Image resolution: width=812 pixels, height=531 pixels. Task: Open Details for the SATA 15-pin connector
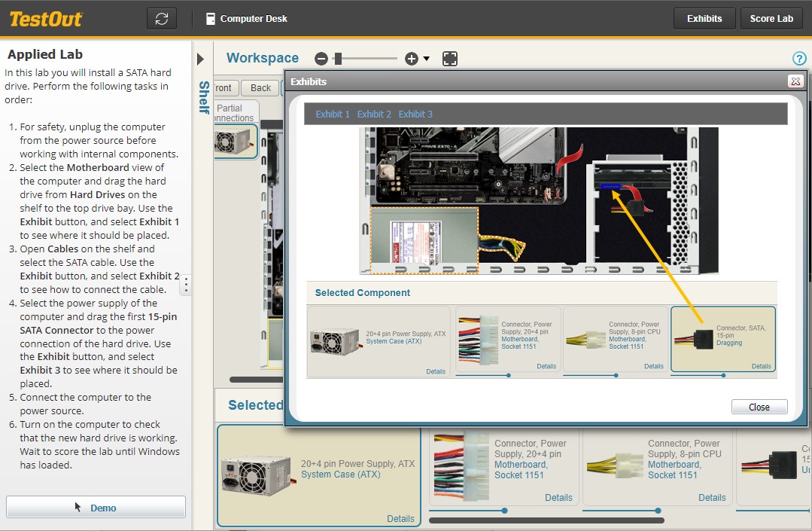(x=761, y=366)
